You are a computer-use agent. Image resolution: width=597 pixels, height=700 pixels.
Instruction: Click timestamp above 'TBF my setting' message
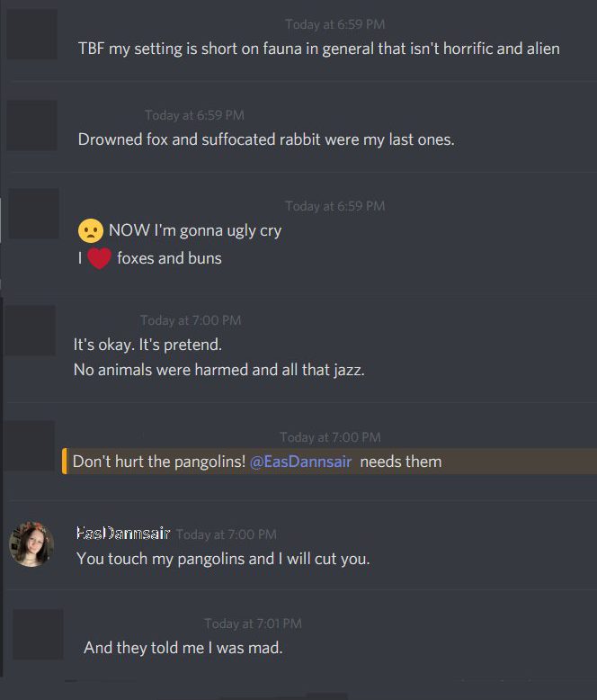(x=335, y=24)
